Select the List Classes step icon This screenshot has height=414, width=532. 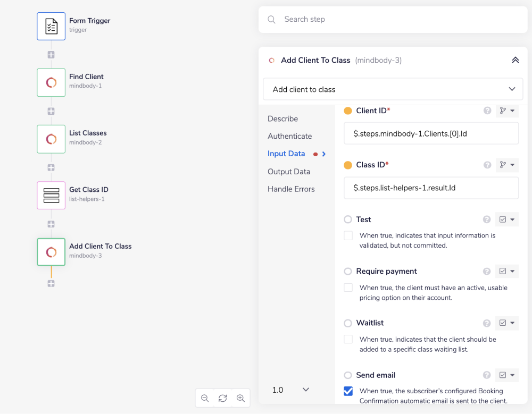click(51, 139)
